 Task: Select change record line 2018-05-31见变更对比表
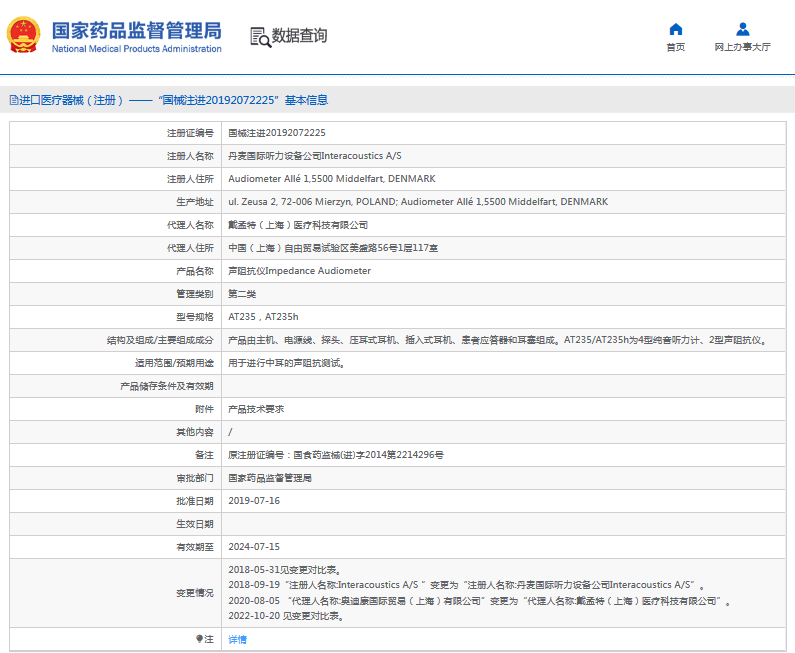pyautogui.click(x=285, y=570)
